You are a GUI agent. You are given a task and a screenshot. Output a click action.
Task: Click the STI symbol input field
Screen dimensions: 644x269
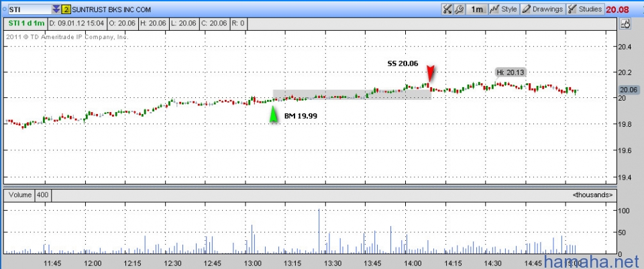click(30, 9)
